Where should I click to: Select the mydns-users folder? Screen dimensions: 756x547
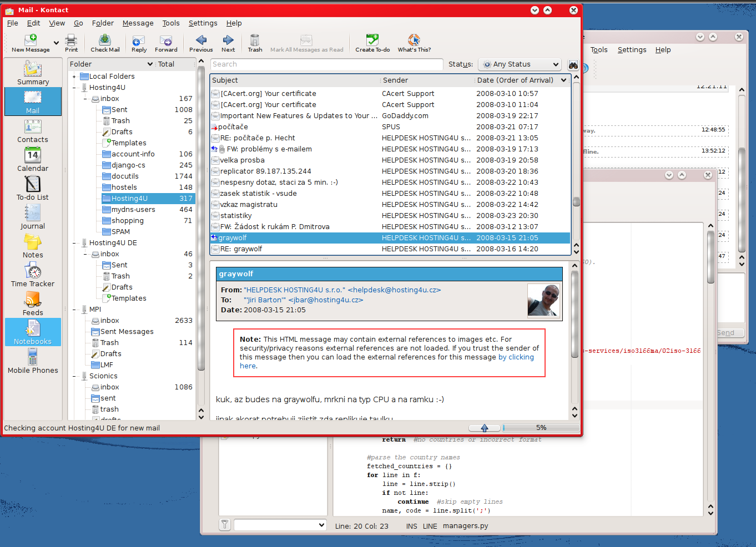pyautogui.click(x=133, y=210)
